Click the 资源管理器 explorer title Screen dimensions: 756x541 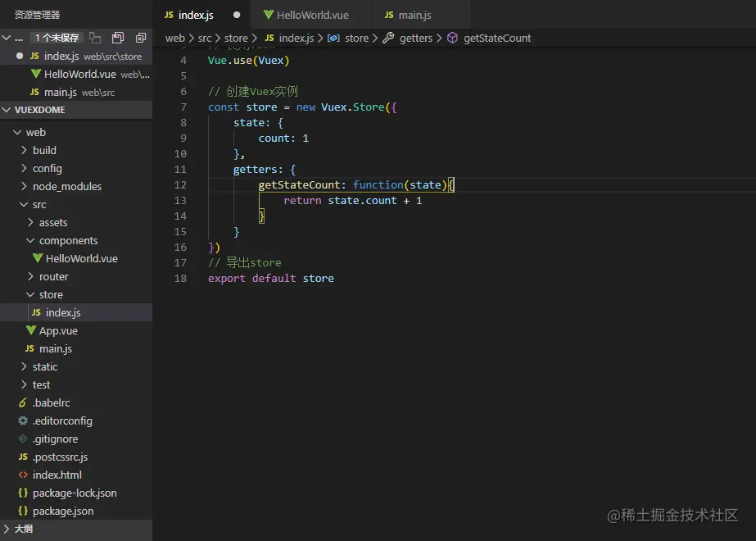37,15
